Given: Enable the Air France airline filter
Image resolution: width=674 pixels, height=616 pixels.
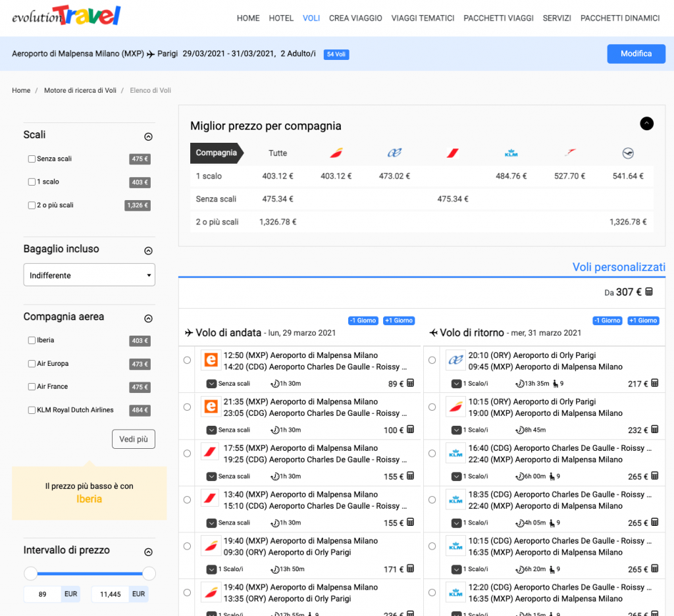Looking at the screenshot, I should point(32,387).
